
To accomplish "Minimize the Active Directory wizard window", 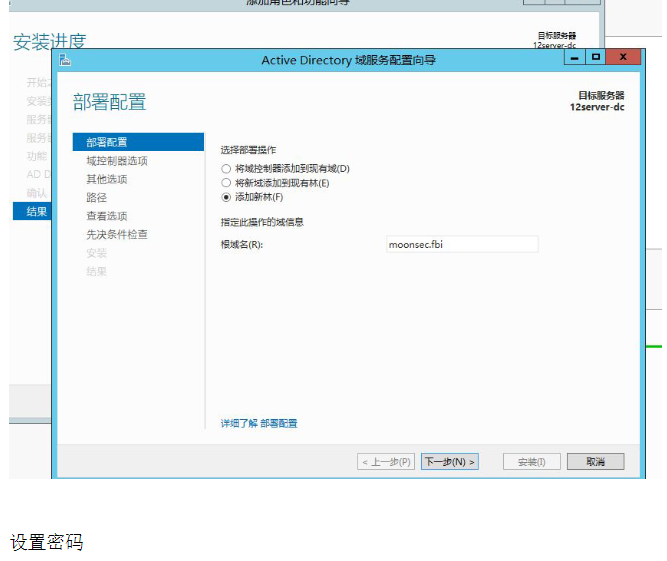I will [575, 57].
